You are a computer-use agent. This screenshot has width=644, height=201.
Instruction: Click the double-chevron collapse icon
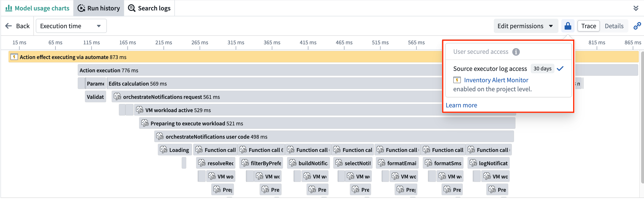(636, 8)
